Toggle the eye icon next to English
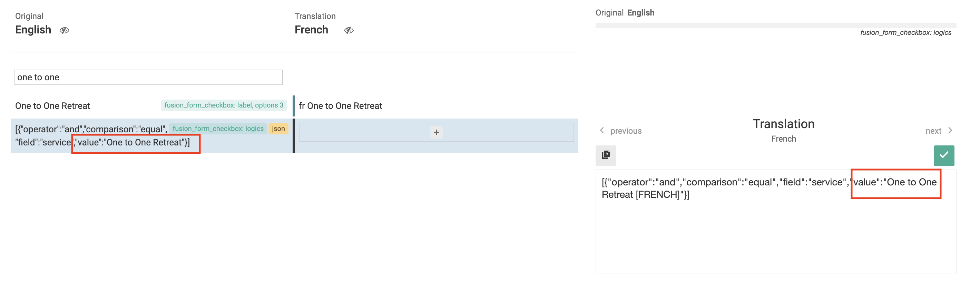This screenshot has width=980, height=306. 64,30
